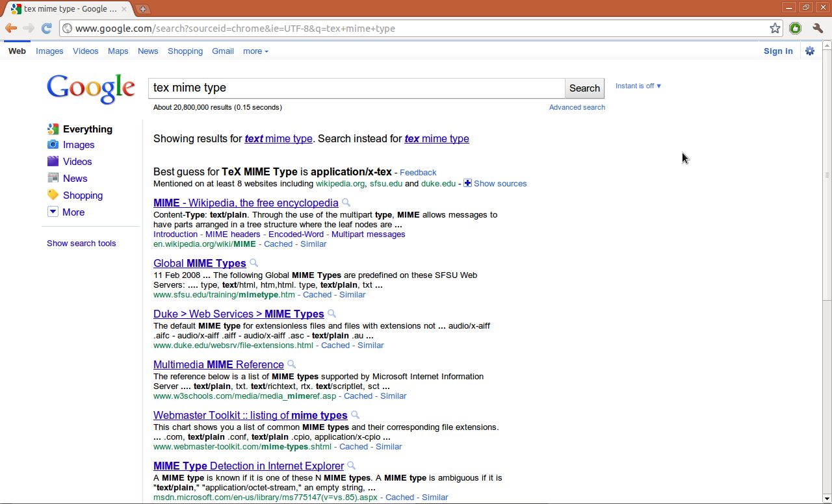Select Shopping in the left sidebar

tap(83, 195)
